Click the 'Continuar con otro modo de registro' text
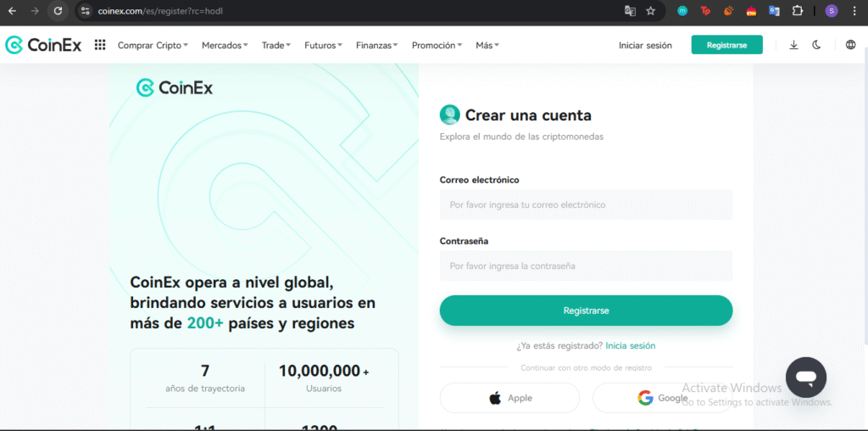868x431 pixels. click(x=587, y=368)
